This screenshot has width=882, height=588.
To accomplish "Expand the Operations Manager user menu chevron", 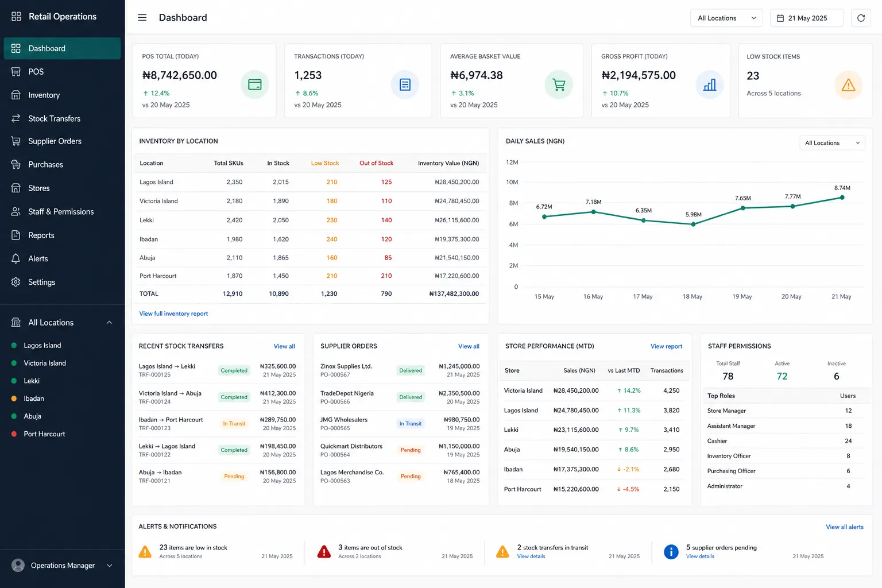I will pyautogui.click(x=109, y=566).
